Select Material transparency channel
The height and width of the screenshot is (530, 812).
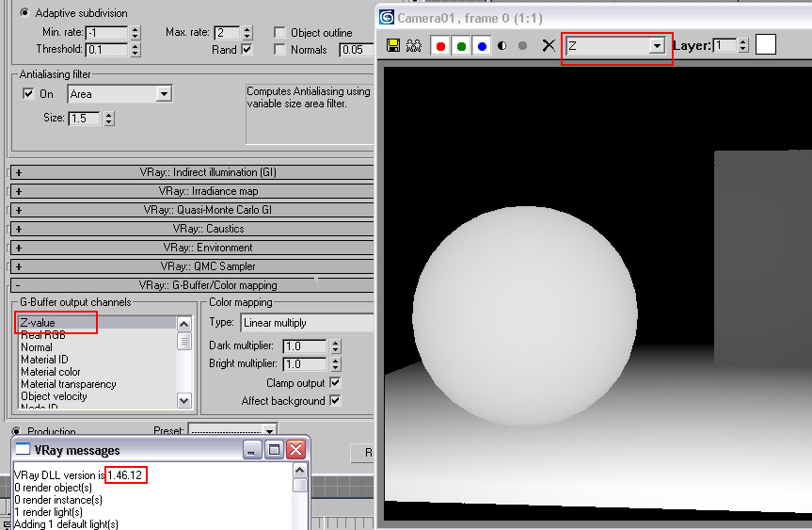tap(69, 384)
